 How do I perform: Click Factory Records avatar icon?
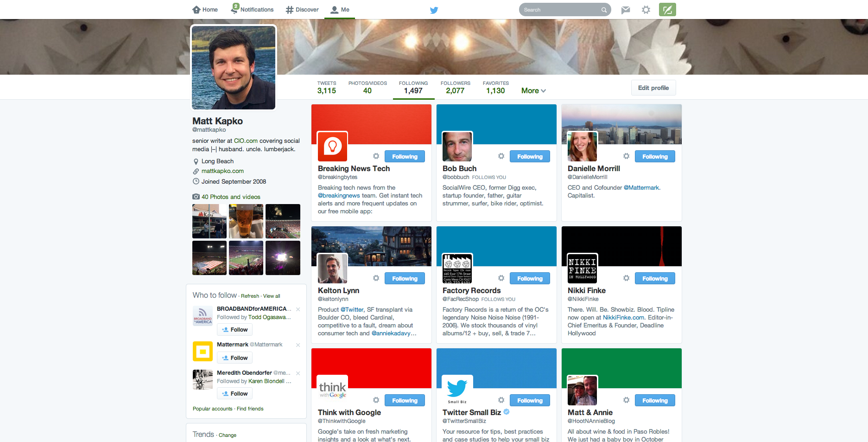tap(457, 268)
